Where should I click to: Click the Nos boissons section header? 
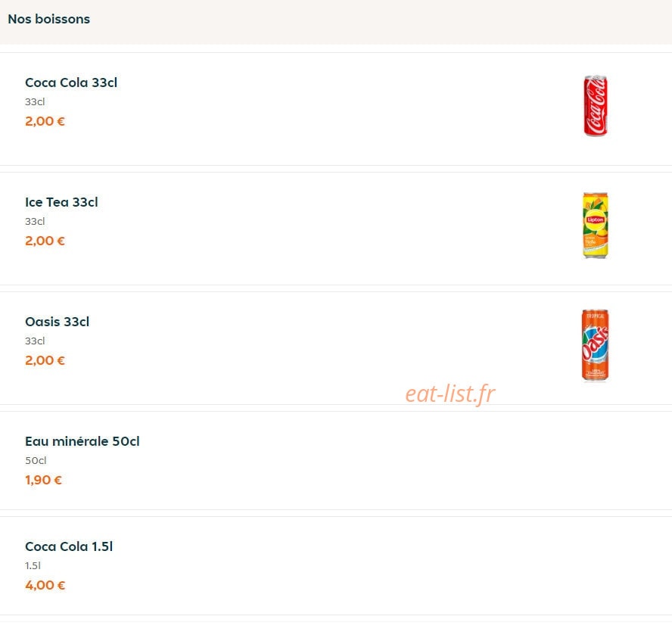(x=49, y=19)
